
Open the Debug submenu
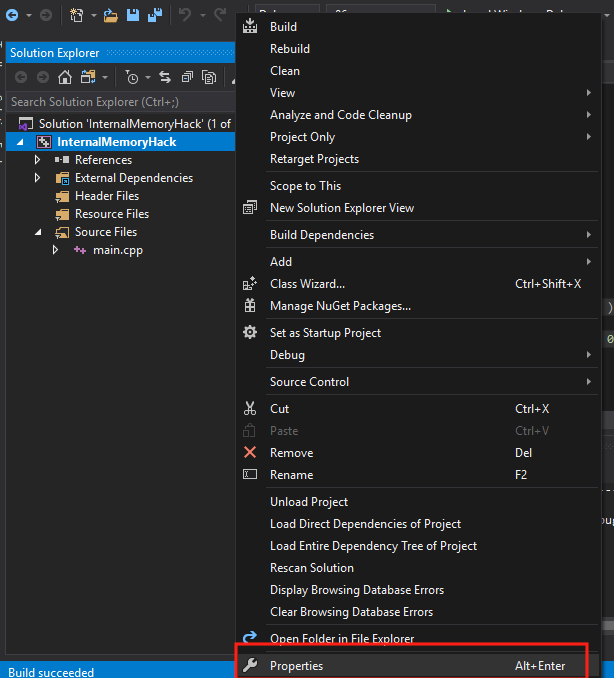point(287,355)
